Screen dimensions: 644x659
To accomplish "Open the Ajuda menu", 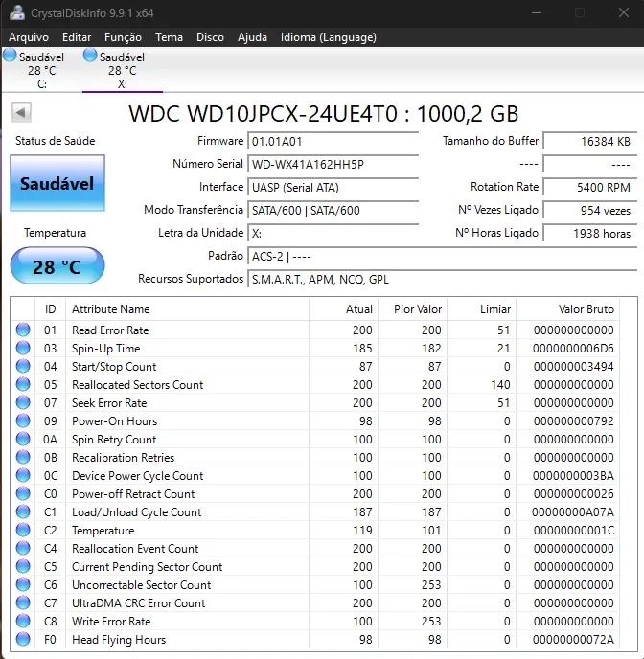I will coord(252,37).
